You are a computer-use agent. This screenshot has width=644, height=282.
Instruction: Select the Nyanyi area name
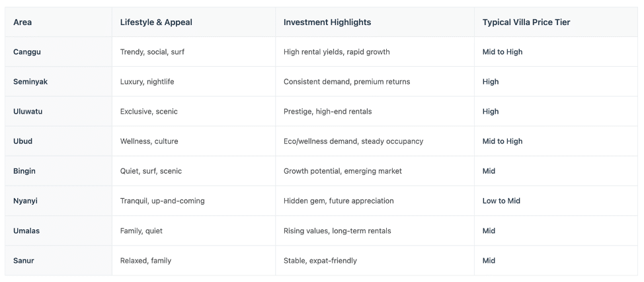tap(25, 201)
